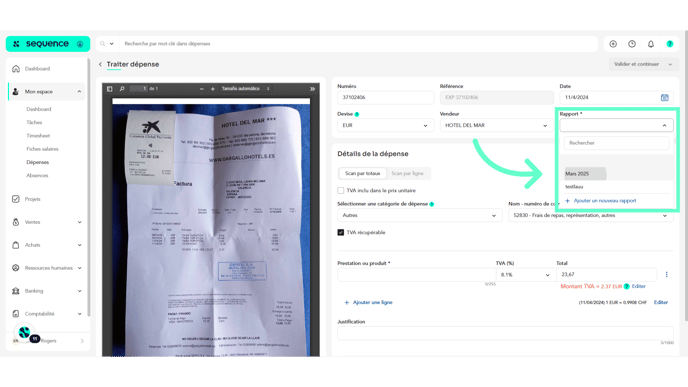Image resolution: width=688 pixels, height=387 pixels.
Task: Open Fiches salaire in sidebar
Action: point(42,149)
